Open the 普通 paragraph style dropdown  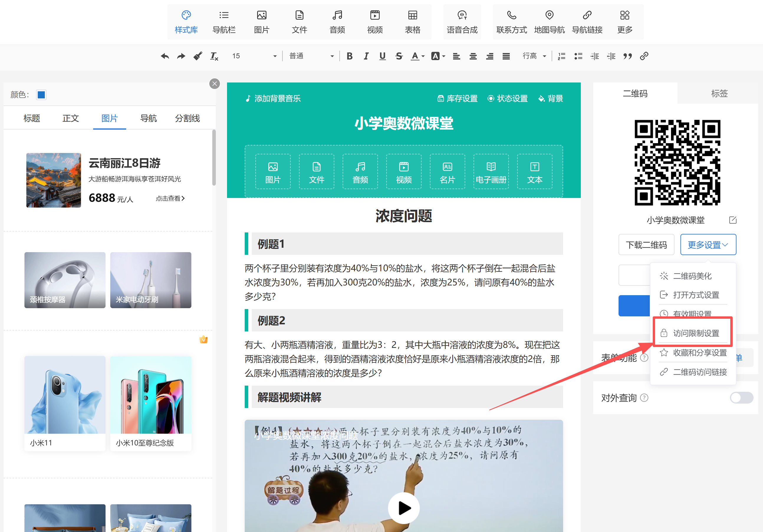tap(311, 56)
